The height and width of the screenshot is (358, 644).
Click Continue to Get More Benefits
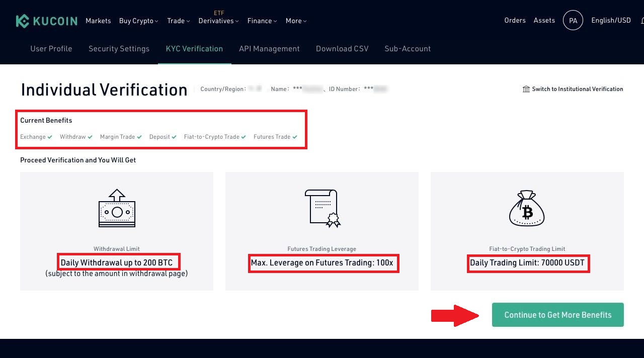coord(557,315)
